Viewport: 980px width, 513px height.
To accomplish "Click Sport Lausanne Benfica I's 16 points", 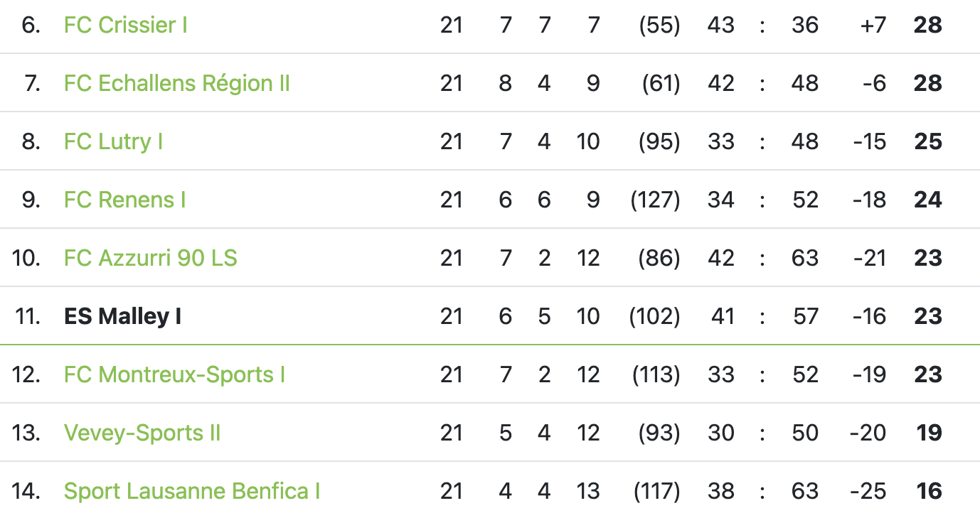I will 930,491.
